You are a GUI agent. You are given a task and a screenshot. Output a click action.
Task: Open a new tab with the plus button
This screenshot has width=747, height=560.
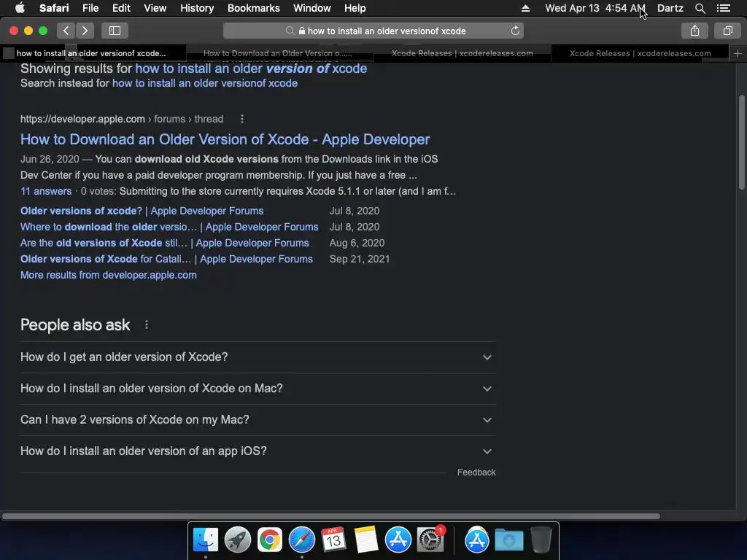point(738,53)
